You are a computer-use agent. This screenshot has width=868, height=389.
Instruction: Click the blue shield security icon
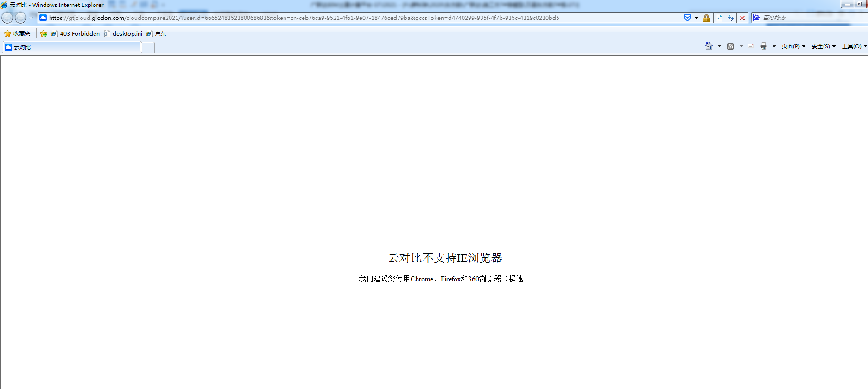(x=688, y=18)
